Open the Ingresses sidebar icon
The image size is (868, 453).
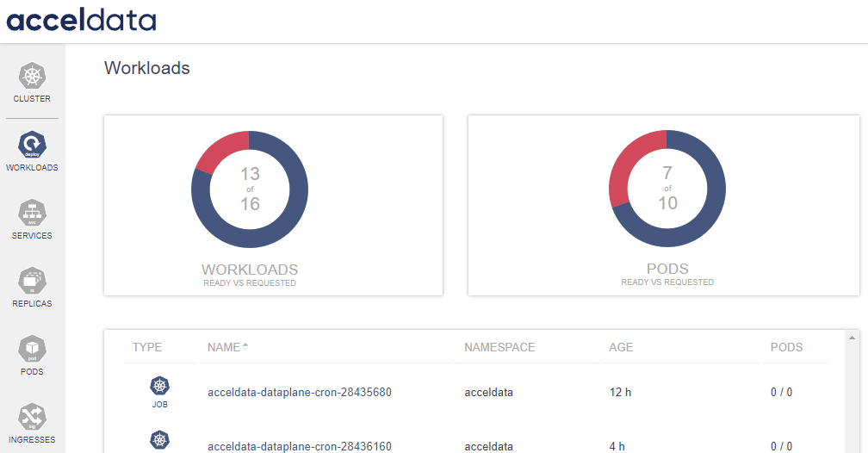tap(32, 417)
